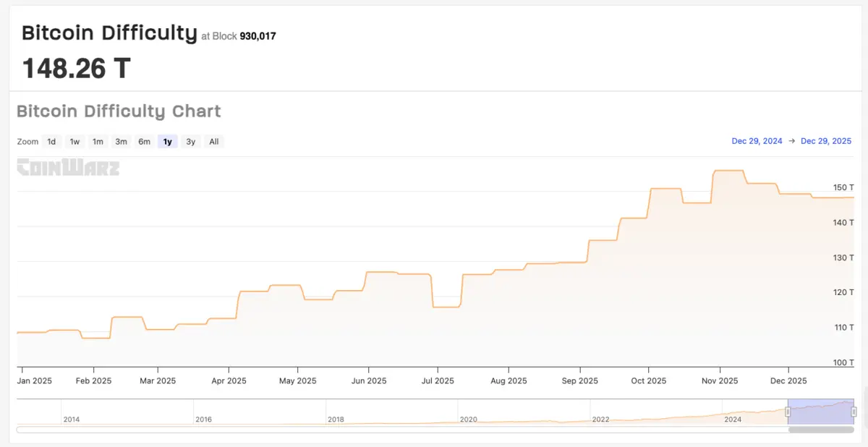Screen dimensions: 868x447
Task: Select the 1d zoom range
Action: pyautogui.click(x=51, y=141)
